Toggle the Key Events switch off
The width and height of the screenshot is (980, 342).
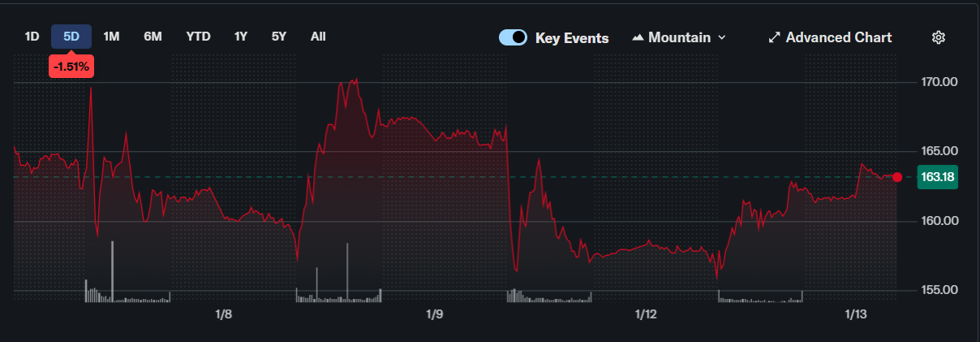(513, 37)
